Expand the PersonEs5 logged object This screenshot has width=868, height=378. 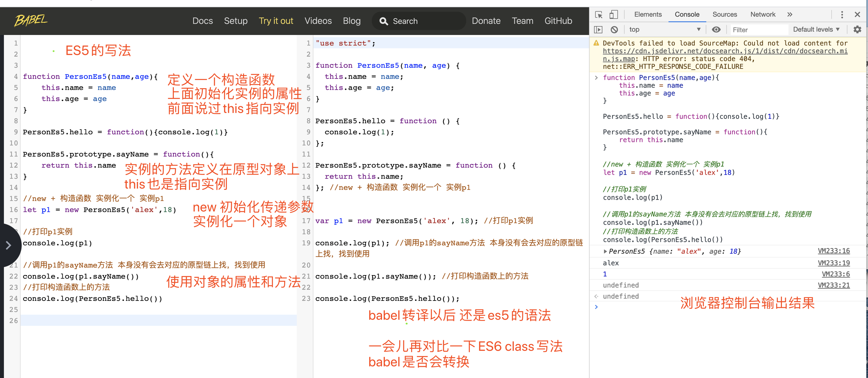605,252
